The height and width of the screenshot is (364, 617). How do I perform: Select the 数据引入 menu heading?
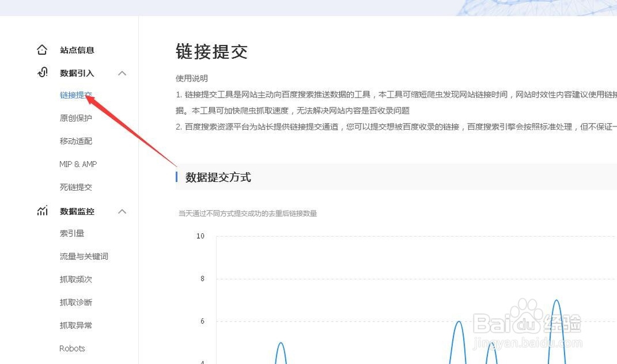77,73
